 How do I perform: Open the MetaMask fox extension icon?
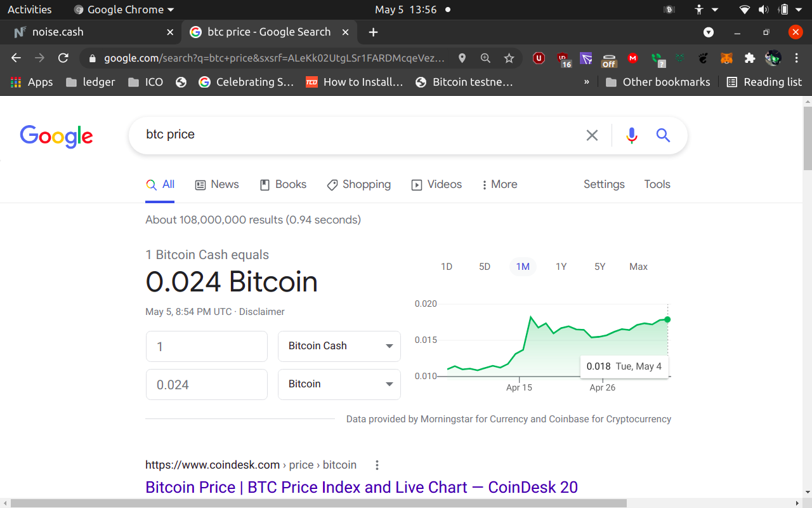coord(726,58)
